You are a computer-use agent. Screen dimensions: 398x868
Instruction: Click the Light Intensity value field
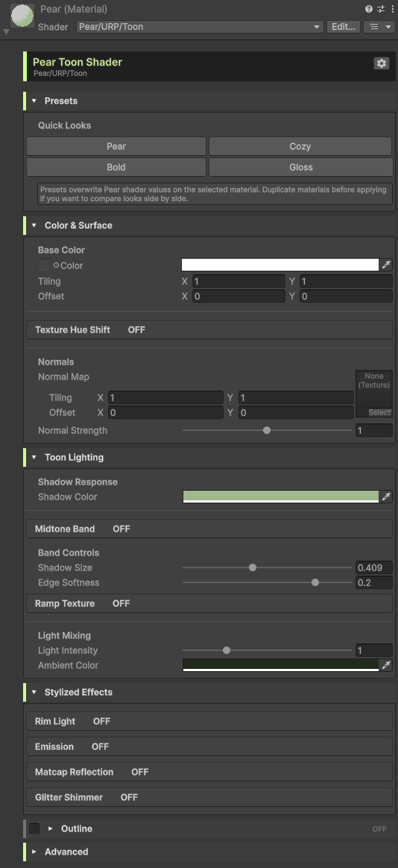click(373, 650)
